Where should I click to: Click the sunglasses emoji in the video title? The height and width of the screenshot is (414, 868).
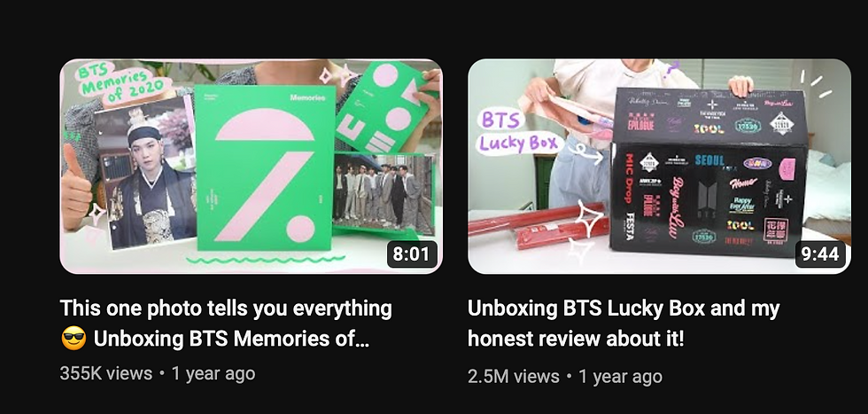click(x=73, y=339)
